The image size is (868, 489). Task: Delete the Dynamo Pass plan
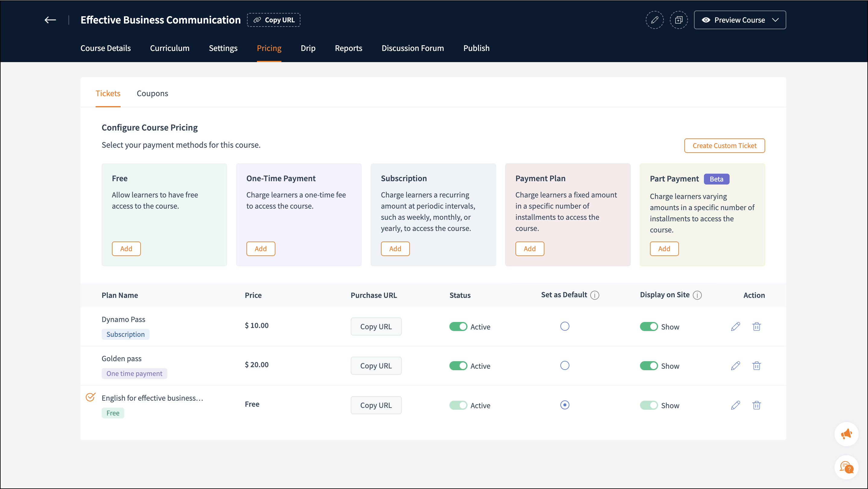pyautogui.click(x=756, y=326)
